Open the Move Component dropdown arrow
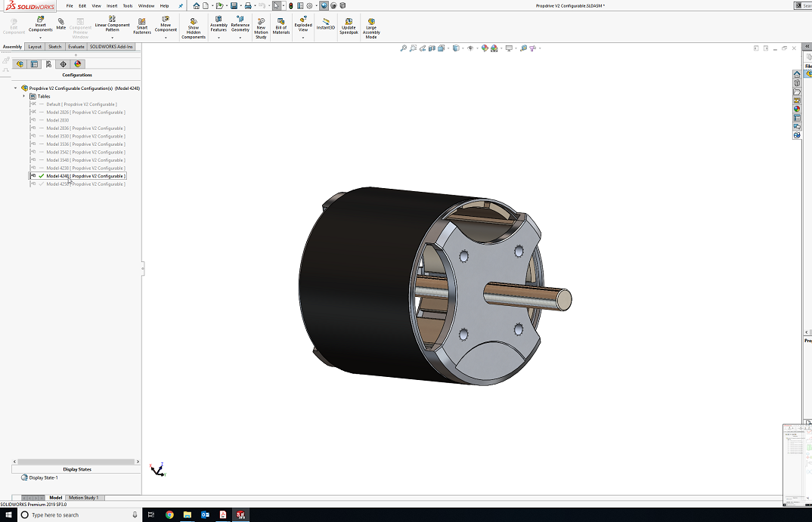 pos(166,37)
